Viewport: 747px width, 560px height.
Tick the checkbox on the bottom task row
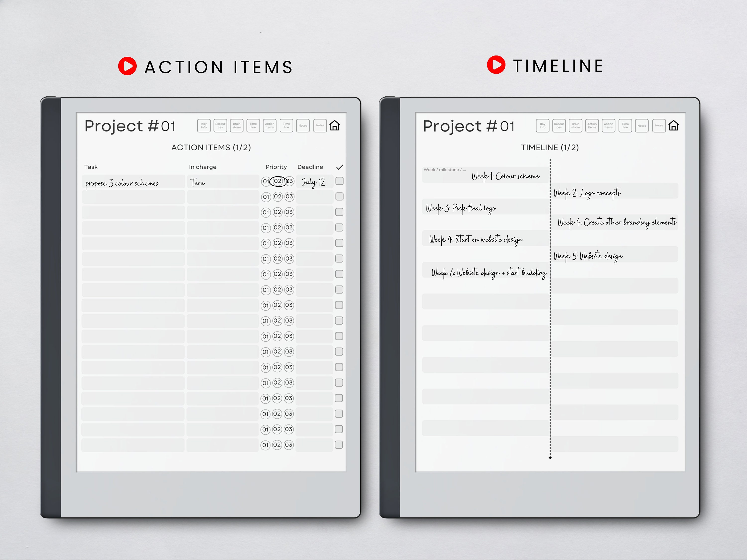[x=339, y=445]
